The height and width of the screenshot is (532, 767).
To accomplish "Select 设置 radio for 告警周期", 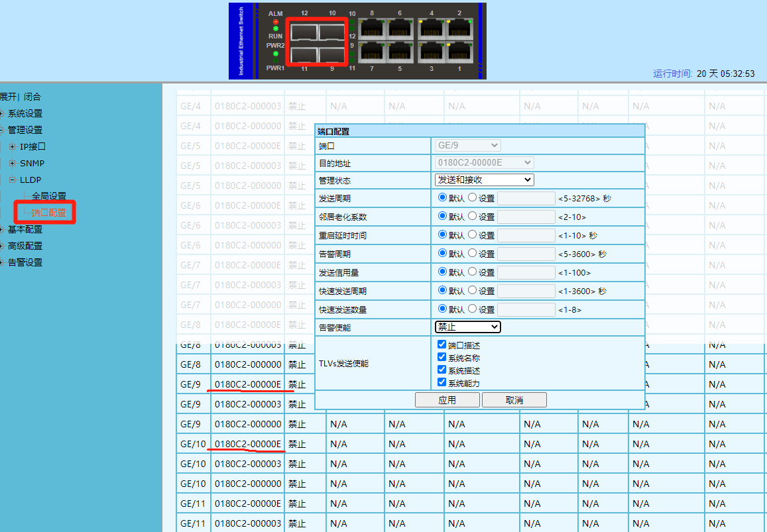I will (x=473, y=253).
